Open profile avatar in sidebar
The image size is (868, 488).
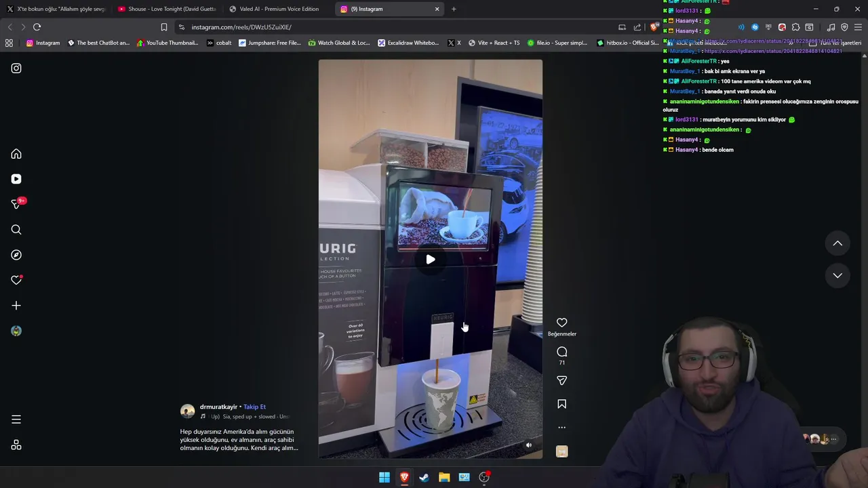point(16,331)
